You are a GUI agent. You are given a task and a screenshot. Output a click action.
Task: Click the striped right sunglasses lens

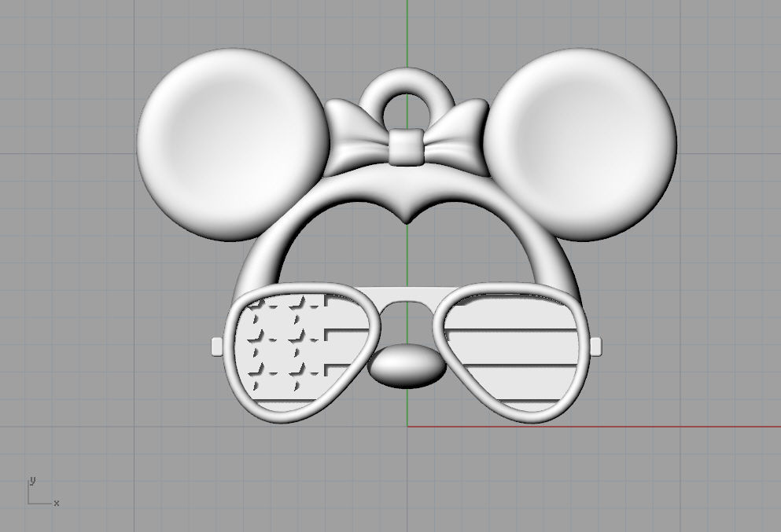point(512,352)
